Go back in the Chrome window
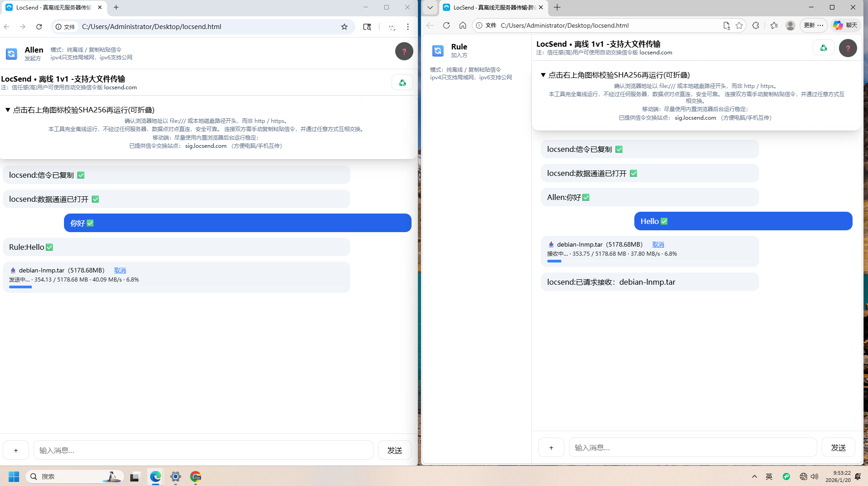This screenshot has height=486, width=868. [x=6, y=27]
